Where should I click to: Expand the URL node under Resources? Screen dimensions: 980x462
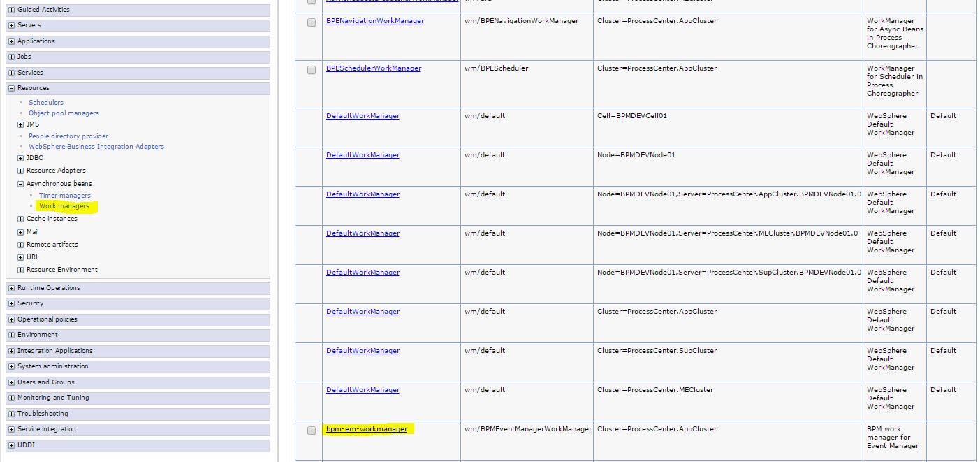tap(20, 257)
